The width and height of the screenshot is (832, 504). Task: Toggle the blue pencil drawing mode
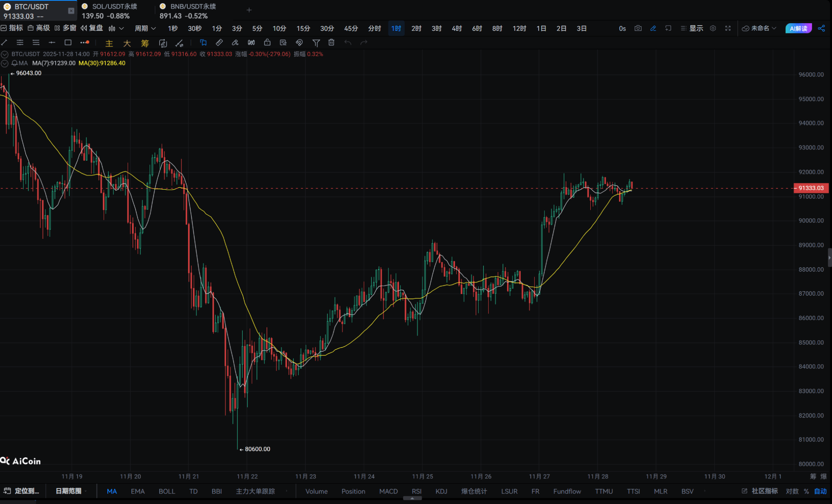(653, 28)
